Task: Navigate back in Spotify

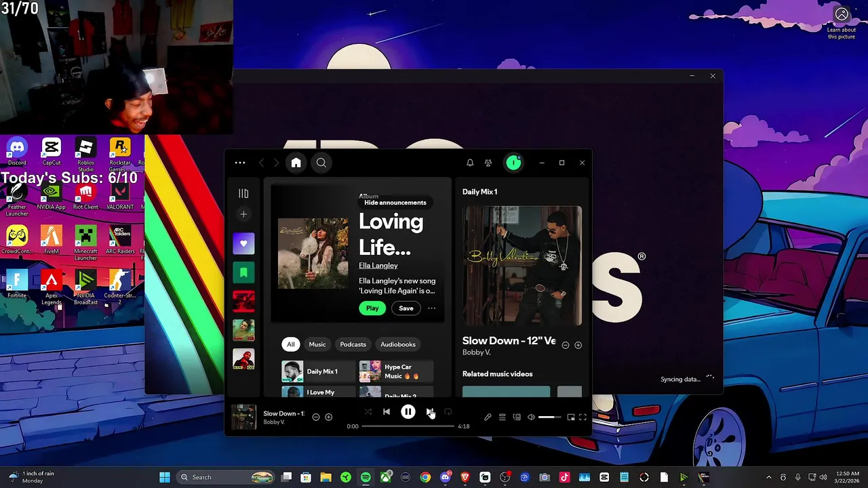Action: (x=262, y=163)
